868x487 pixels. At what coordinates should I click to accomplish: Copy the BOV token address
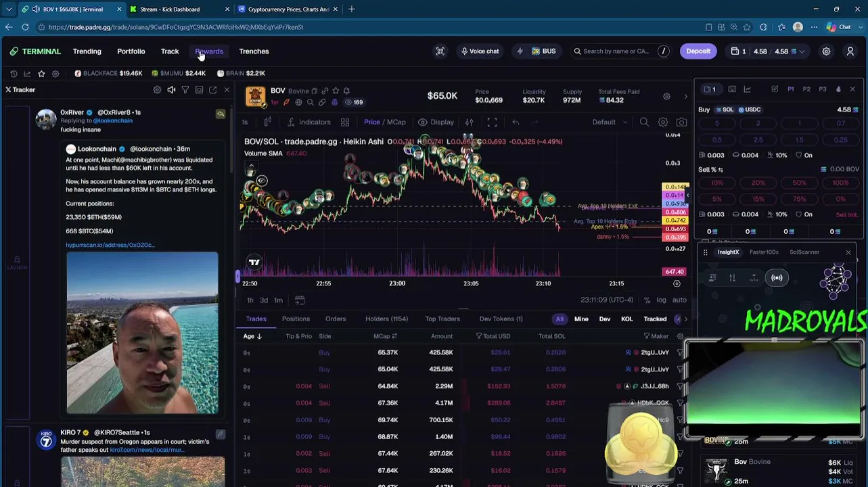click(314, 91)
